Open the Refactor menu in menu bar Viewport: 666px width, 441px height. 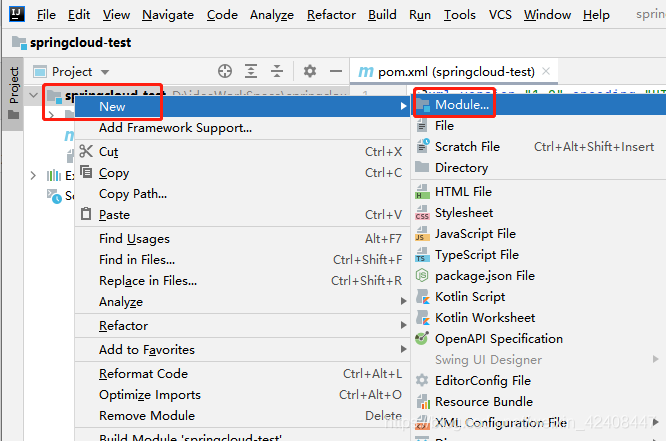click(331, 15)
